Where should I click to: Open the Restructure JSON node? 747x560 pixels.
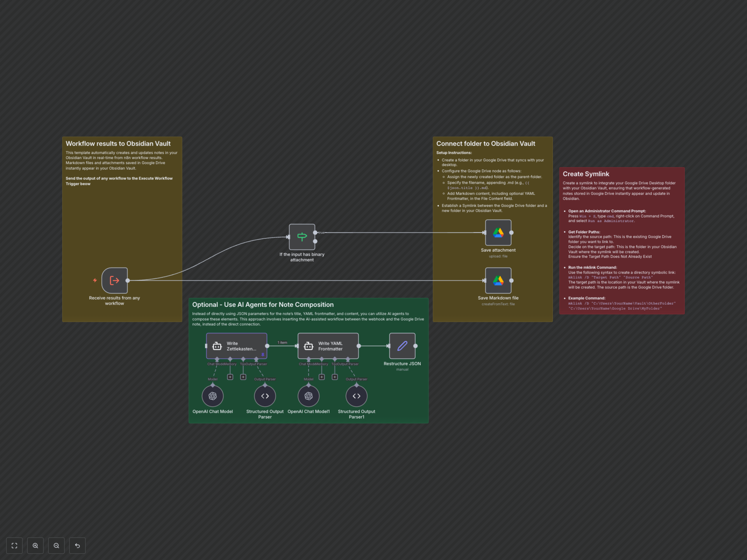(x=402, y=346)
